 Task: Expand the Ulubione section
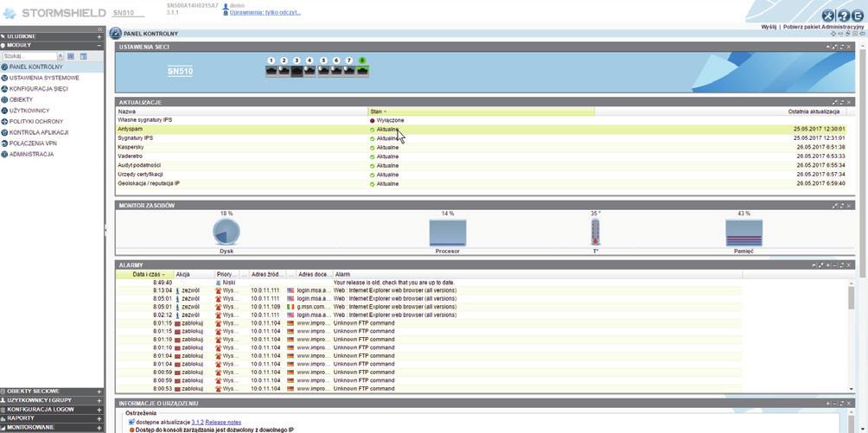point(99,36)
